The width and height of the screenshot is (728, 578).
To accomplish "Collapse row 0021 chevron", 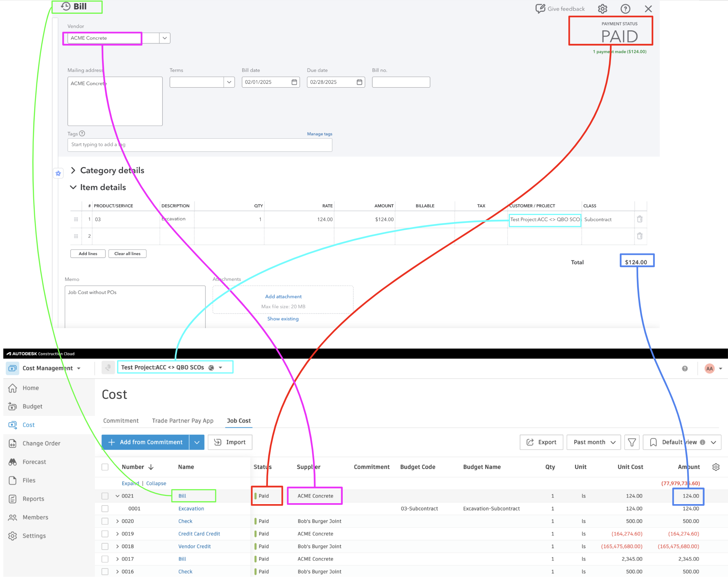I will pyautogui.click(x=117, y=496).
